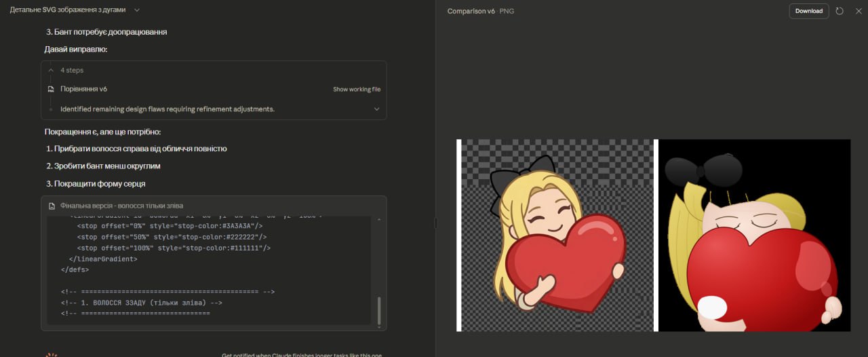Close the Comparison v6 preview panel
Image resolution: width=868 pixels, height=357 pixels.
(856, 11)
